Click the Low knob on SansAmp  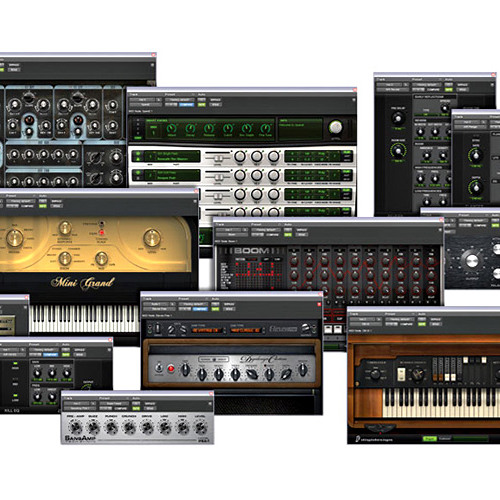click(x=164, y=427)
